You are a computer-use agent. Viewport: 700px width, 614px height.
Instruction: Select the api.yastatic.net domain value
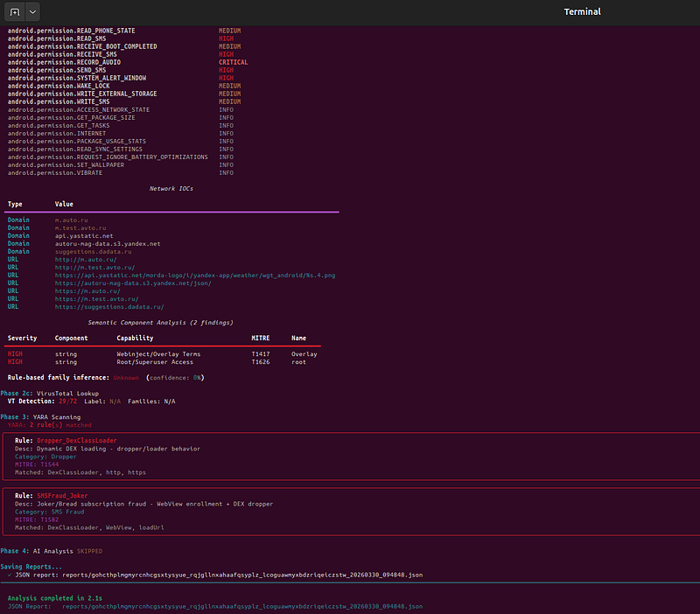(84, 236)
